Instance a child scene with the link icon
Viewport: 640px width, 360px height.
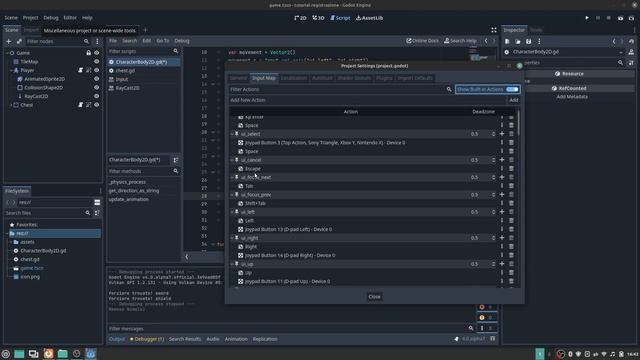(19, 41)
